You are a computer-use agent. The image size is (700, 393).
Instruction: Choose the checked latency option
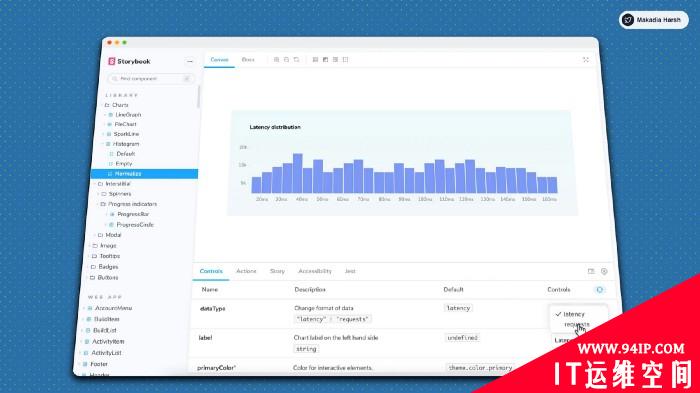[x=574, y=314]
